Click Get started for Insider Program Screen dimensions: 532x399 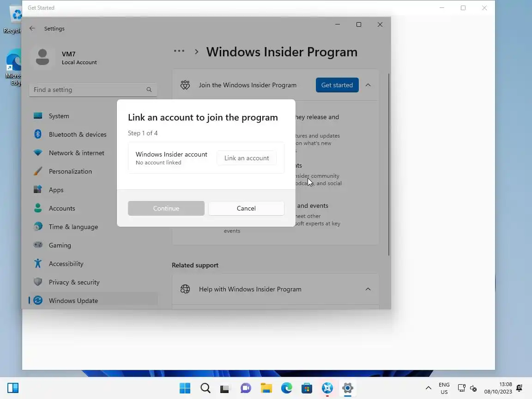337,85
